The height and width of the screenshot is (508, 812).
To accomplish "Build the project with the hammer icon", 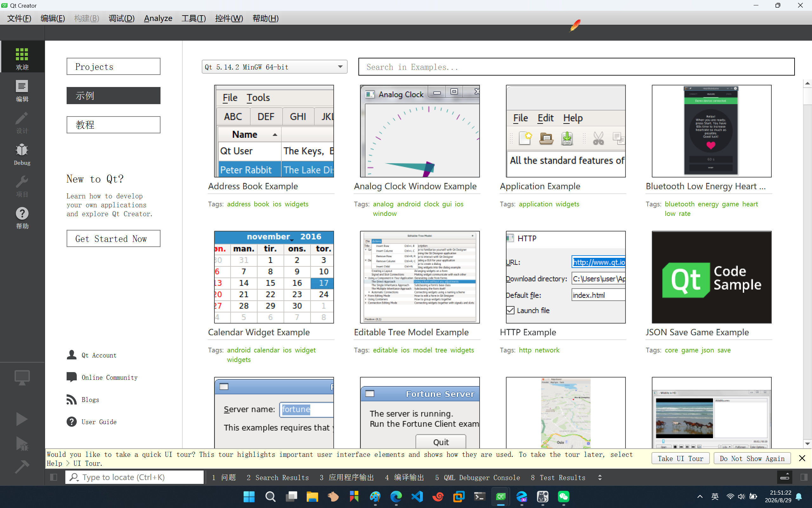I will click(x=22, y=466).
